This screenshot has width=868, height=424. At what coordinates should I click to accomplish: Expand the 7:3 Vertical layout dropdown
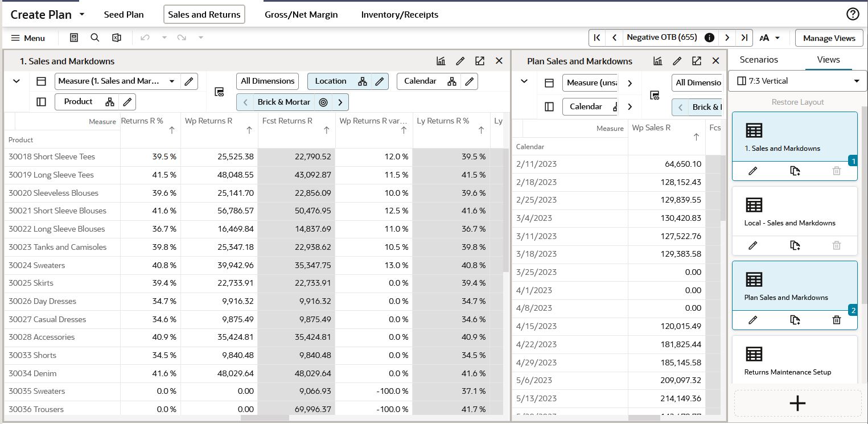point(797,81)
